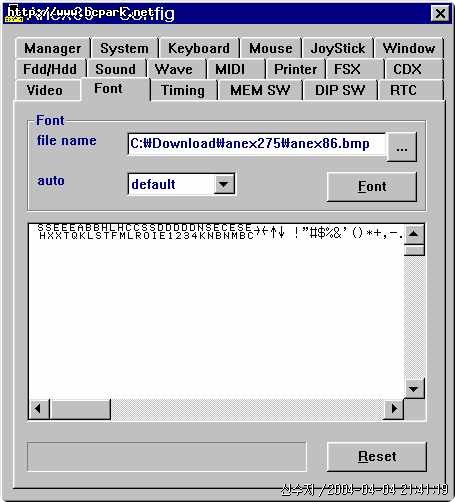This screenshot has height=502, width=455.
Task: Click the horizontal scrollbar thumb
Action: (x=80, y=409)
